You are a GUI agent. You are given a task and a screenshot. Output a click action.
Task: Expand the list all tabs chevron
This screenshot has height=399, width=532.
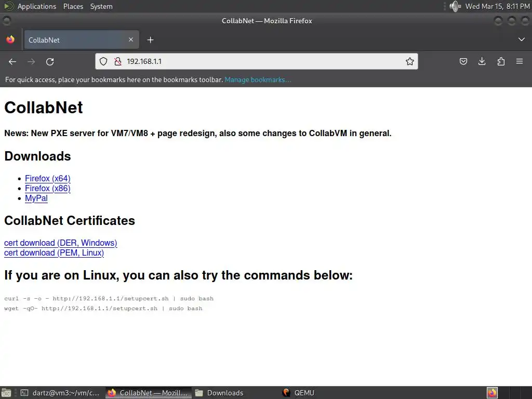[522, 39]
